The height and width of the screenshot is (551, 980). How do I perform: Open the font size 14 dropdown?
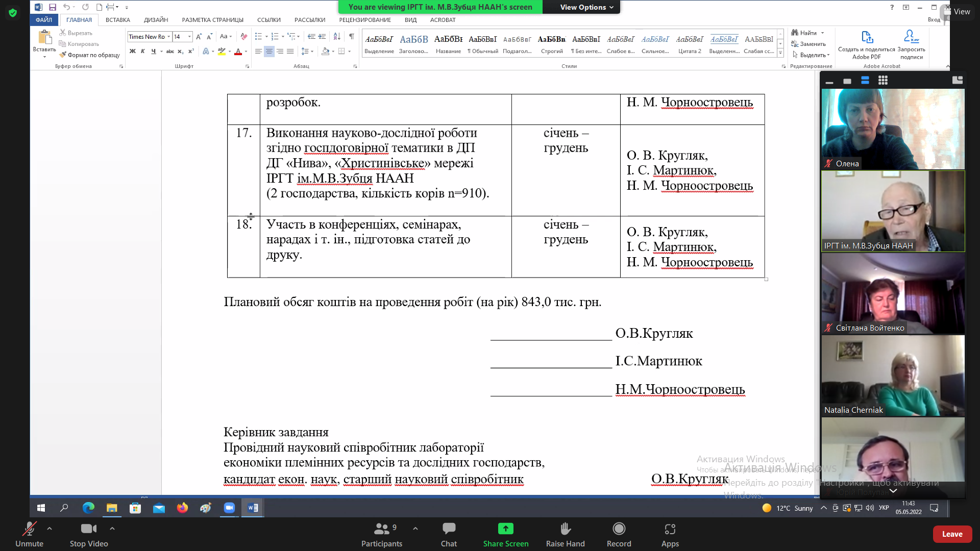[x=189, y=37]
